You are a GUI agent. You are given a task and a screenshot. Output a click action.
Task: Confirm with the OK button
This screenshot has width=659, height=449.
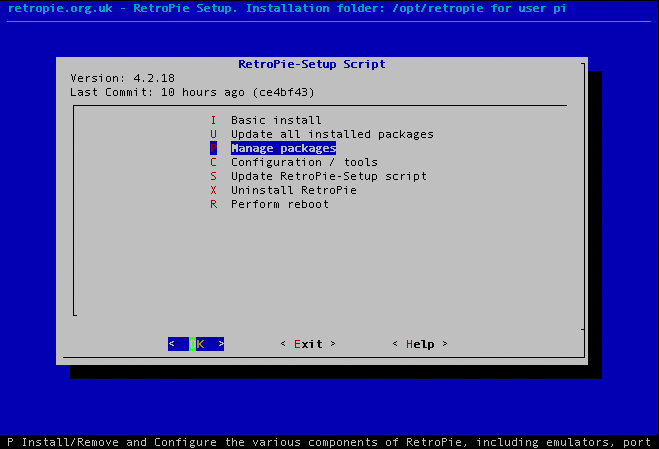pos(196,344)
